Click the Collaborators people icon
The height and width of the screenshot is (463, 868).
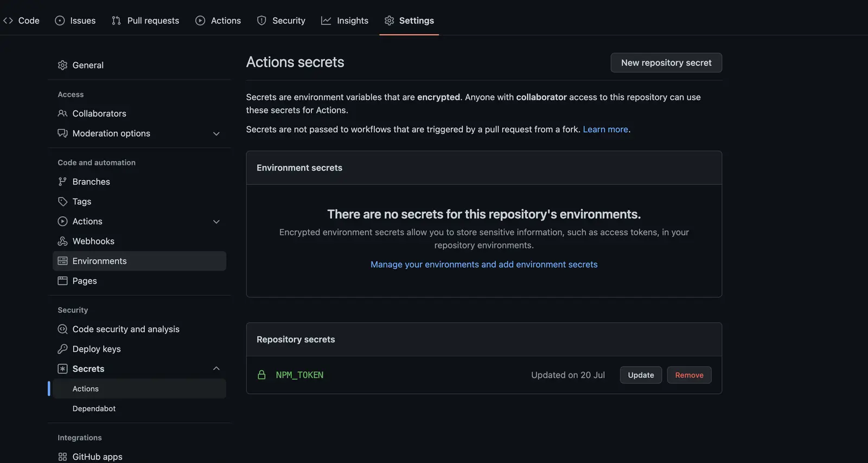pos(62,113)
